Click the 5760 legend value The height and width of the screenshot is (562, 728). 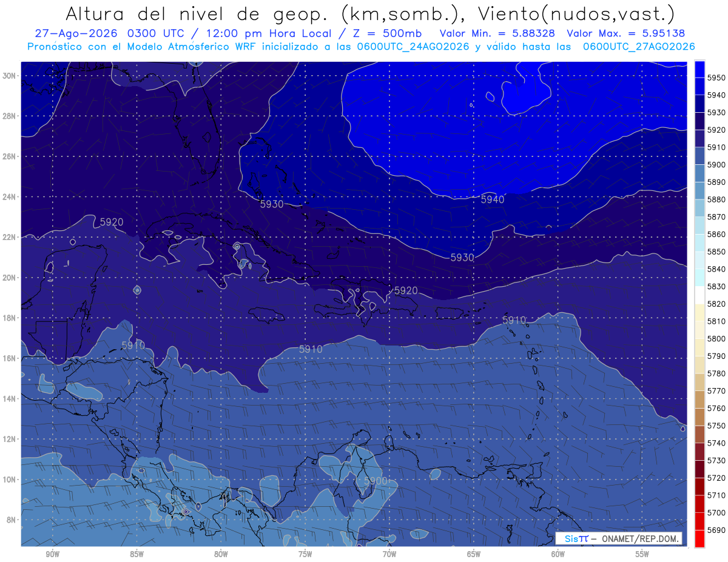716,408
